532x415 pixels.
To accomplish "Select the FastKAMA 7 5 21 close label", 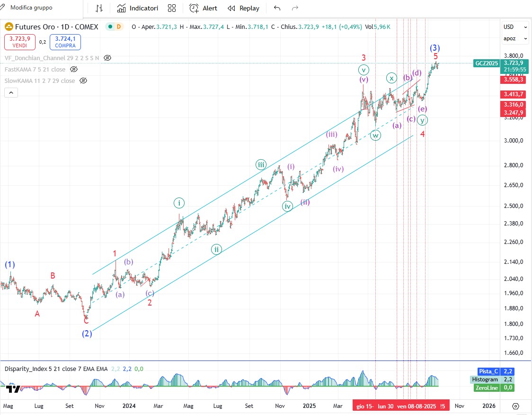I will (x=35, y=69).
